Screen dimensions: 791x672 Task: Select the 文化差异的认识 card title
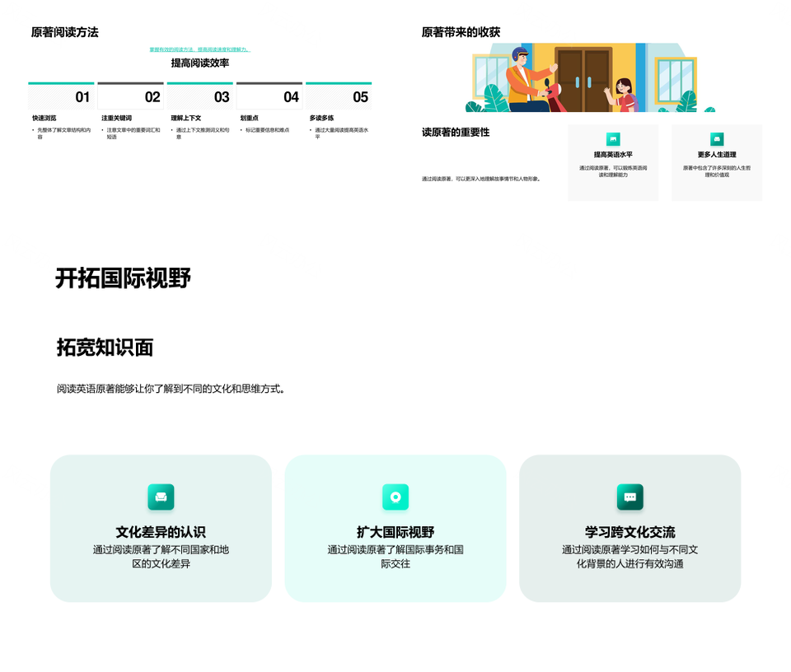pyautogui.click(x=161, y=532)
